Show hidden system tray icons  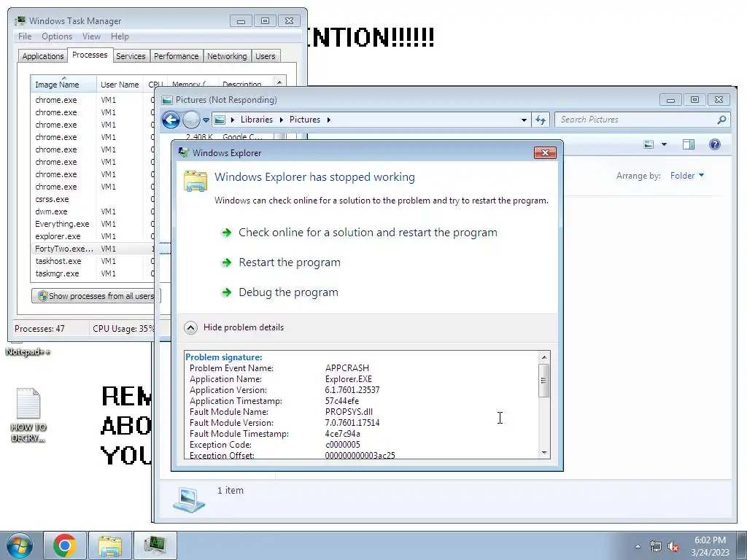[638, 547]
